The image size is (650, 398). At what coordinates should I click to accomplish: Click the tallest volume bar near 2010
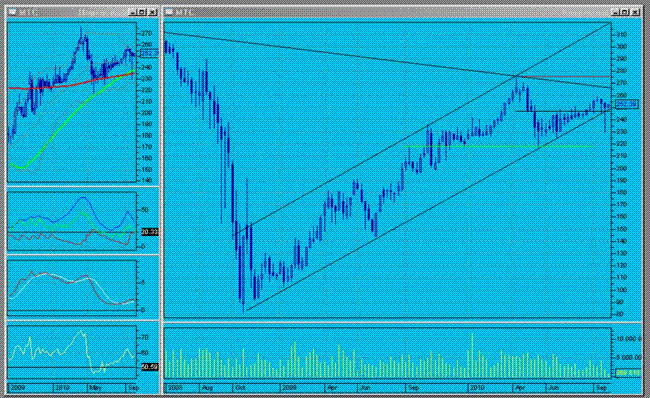point(472,355)
